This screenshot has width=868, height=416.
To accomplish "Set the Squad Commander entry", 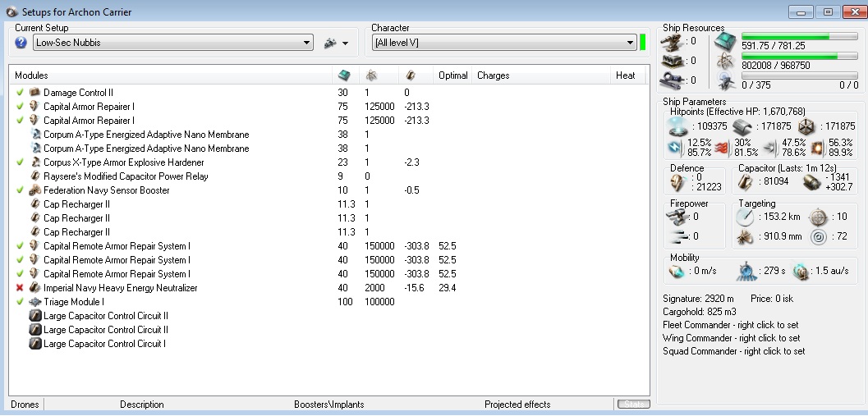I will click(734, 351).
